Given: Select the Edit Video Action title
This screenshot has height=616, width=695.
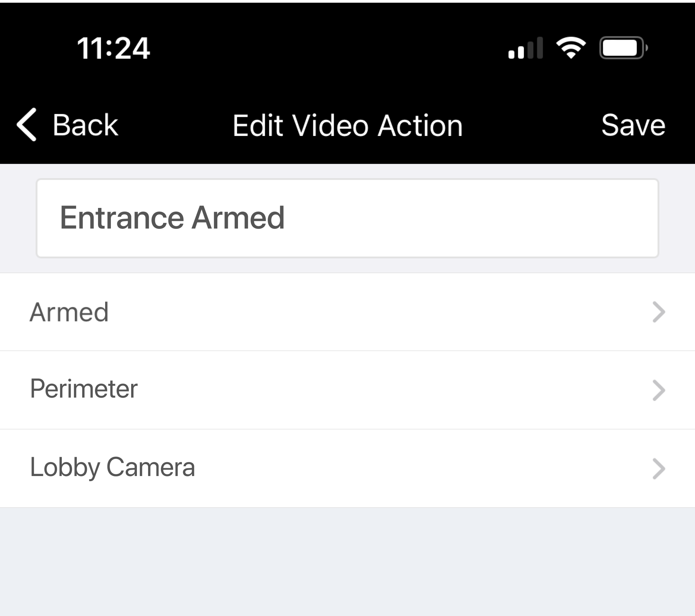Looking at the screenshot, I should (347, 125).
